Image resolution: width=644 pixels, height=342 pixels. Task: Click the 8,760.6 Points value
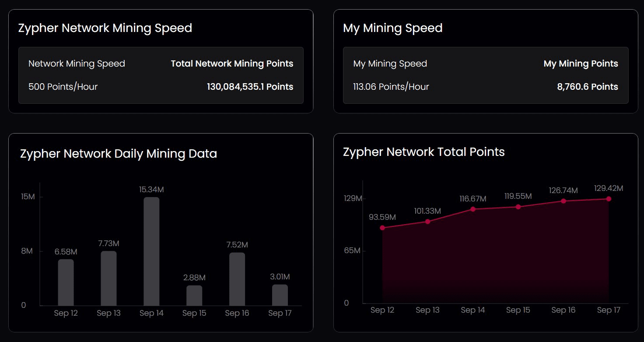[587, 87]
